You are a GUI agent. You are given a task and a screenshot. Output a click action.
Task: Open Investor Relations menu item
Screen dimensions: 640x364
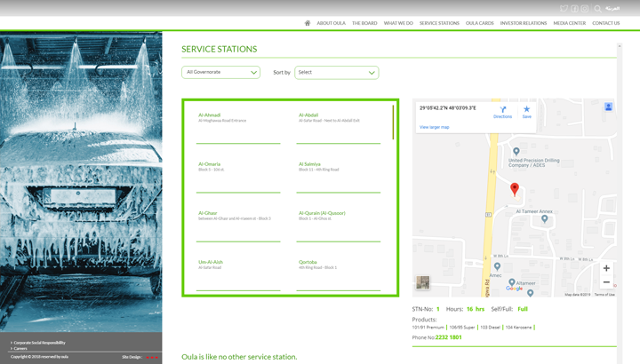(524, 23)
